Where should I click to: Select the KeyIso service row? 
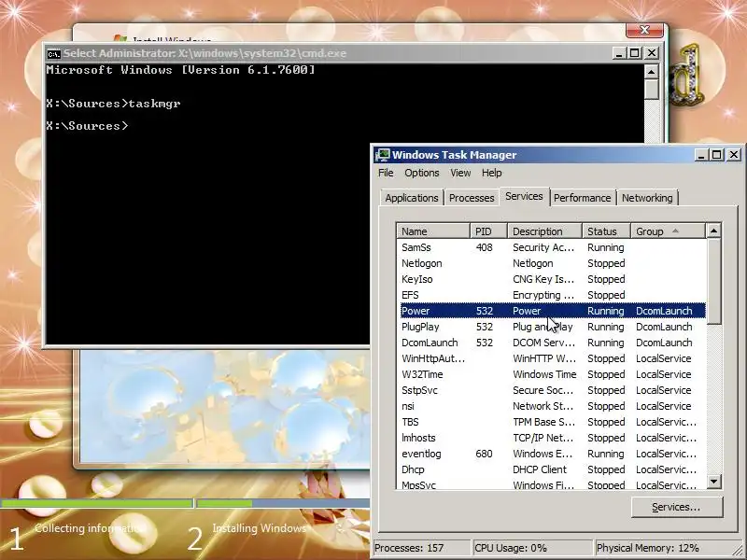553,279
